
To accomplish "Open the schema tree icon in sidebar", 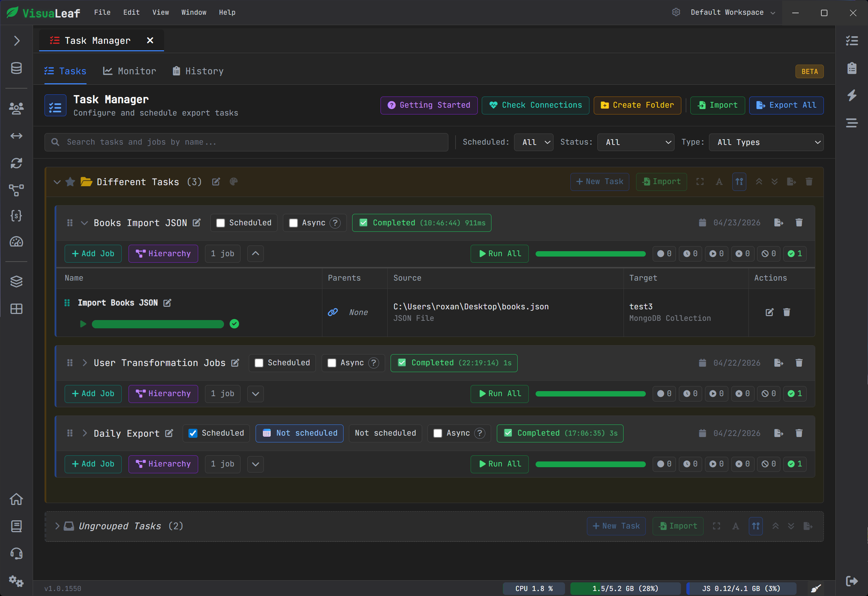I will click(16, 190).
